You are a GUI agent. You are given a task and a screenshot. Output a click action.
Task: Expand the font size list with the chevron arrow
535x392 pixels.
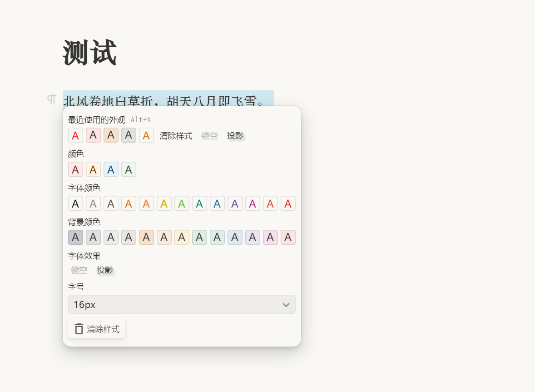pyautogui.click(x=286, y=304)
